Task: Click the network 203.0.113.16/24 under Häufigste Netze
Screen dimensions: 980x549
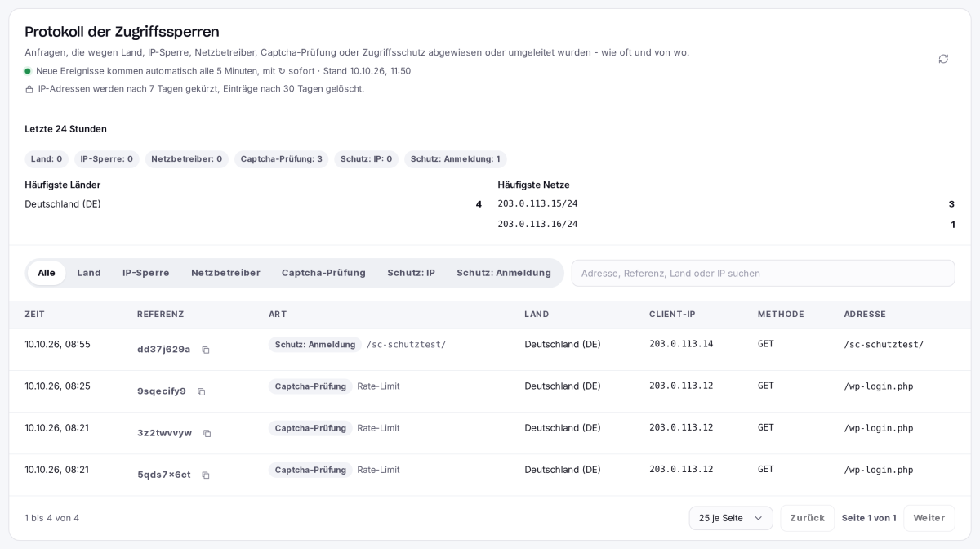Action: pos(537,225)
